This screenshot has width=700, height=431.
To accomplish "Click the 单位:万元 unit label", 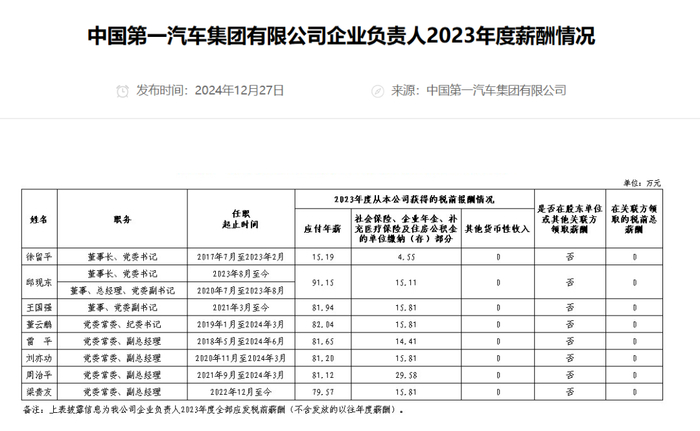I will click(642, 183).
